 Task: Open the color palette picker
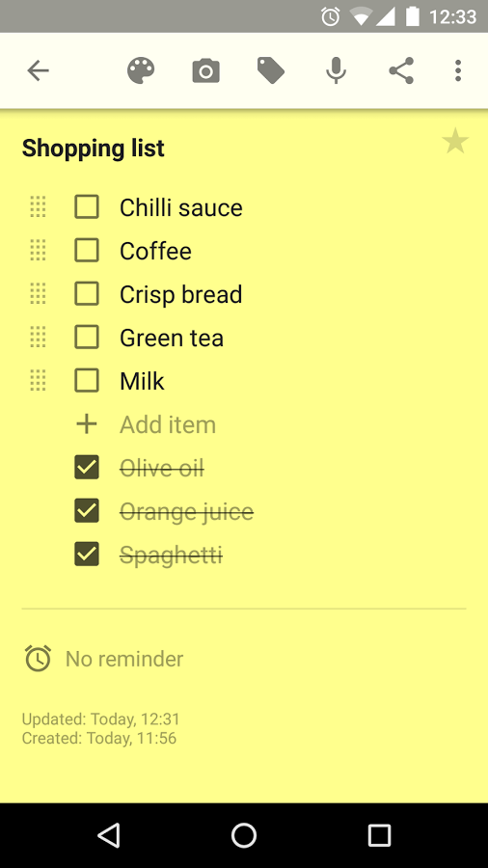coord(141,70)
